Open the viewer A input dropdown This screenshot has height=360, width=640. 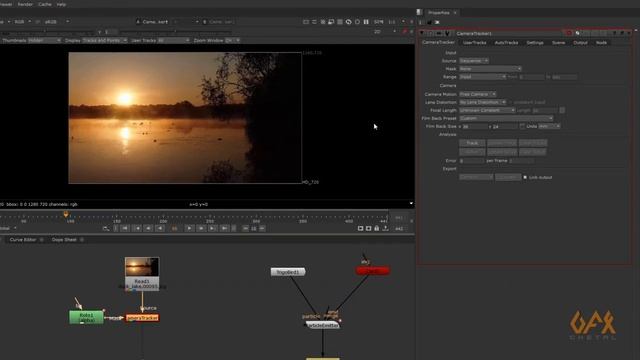pyautogui.click(x=167, y=22)
